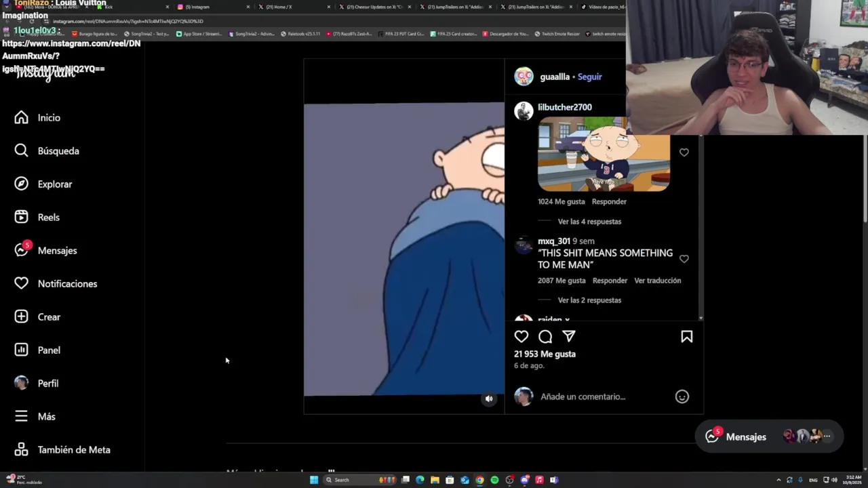Expand También de Meta in the sidebar
Image resolution: width=868 pixels, height=488 pixels.
[62, 450]
